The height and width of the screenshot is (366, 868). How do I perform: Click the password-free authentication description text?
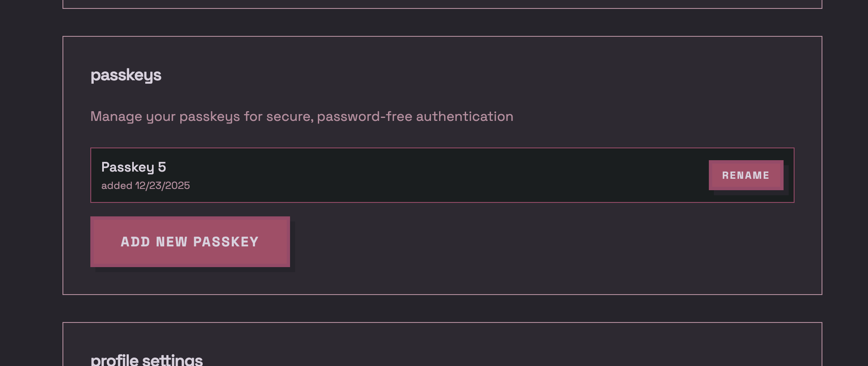point(301,116)
